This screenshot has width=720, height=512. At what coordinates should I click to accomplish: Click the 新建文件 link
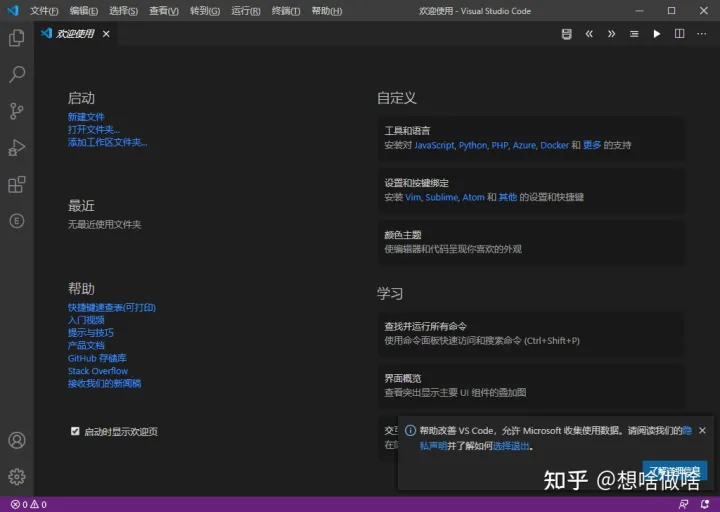click(x=86, y=117)
